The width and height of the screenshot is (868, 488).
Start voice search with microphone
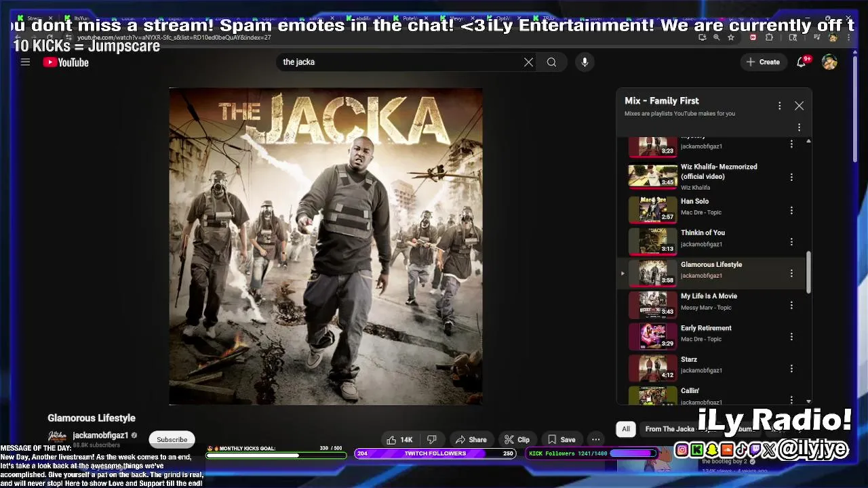[x=585, y=62]
